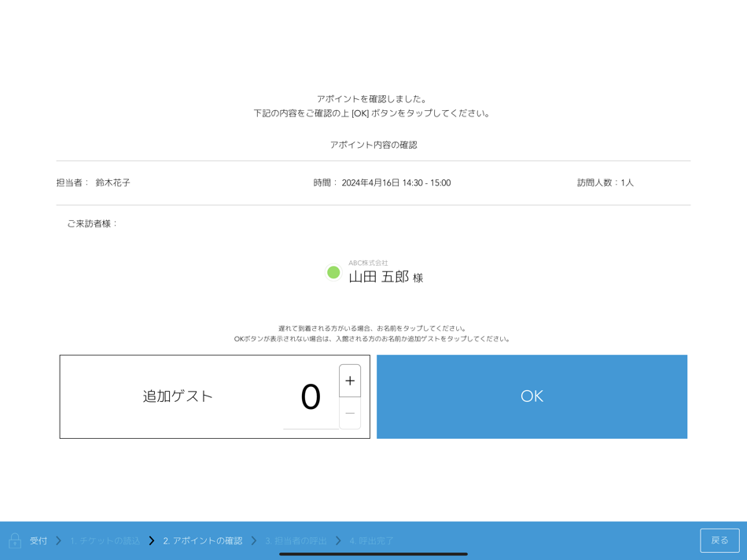Select step 4. 呼出完了
747x560 pixels.
[371, 541]
